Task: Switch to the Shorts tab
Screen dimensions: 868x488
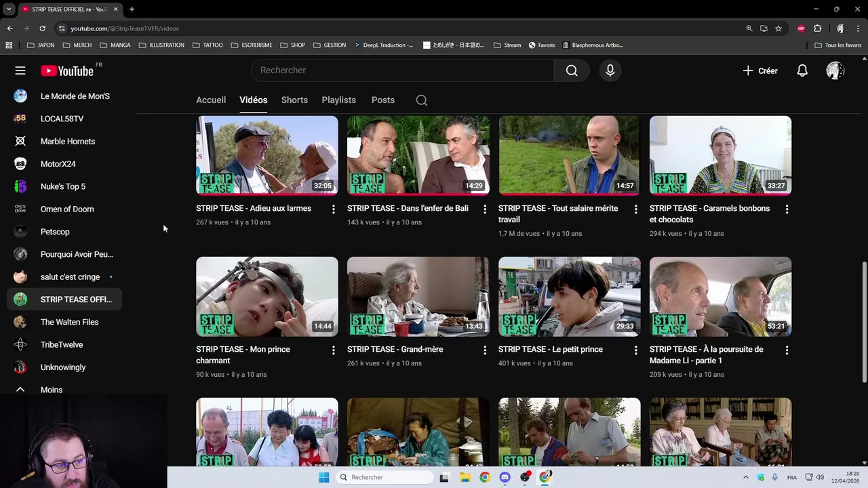Action: (294, 100)
